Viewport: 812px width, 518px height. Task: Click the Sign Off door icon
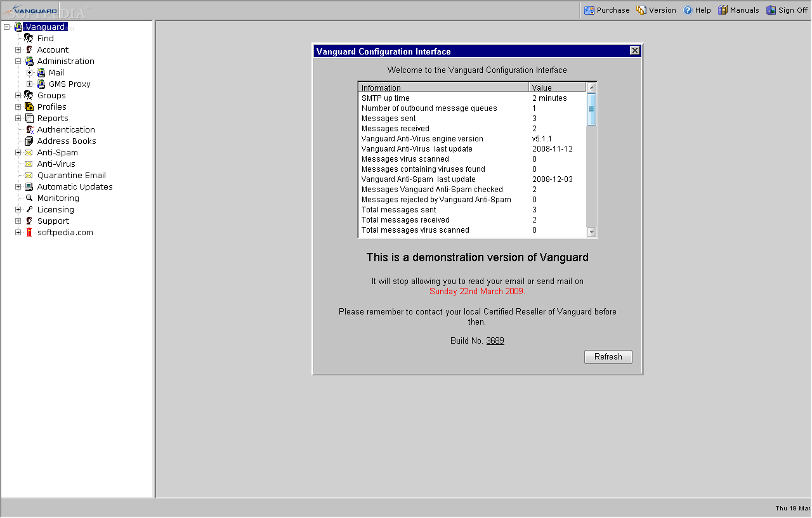tap(771, 10)
